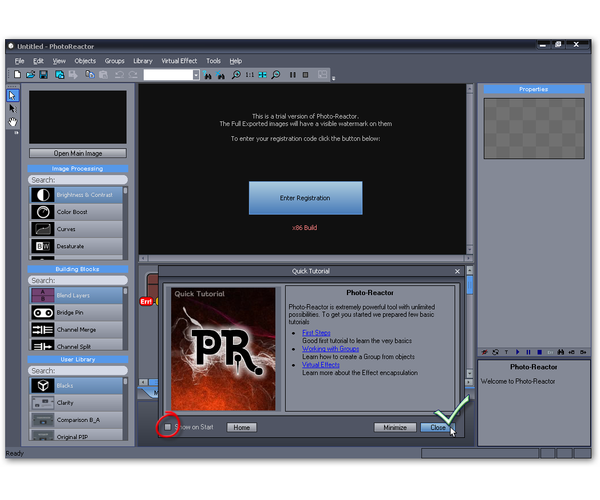The width and height of the screenshot is (600, 500).
Task: Select the Curves effect
Action: click(x=76, y=229)
